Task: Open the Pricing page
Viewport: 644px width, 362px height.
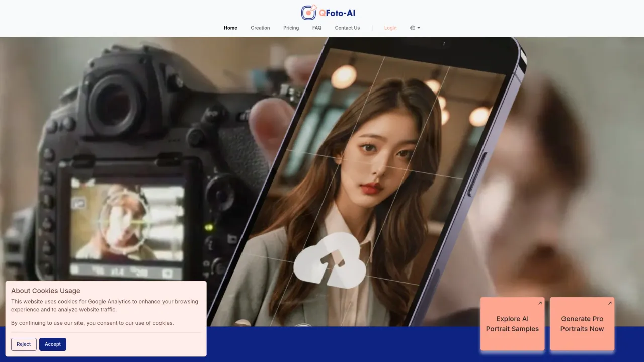Action: (291, 28)
